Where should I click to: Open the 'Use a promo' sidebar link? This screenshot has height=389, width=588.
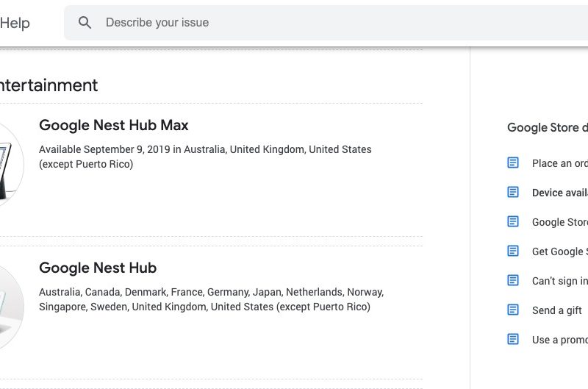point(559,340)
